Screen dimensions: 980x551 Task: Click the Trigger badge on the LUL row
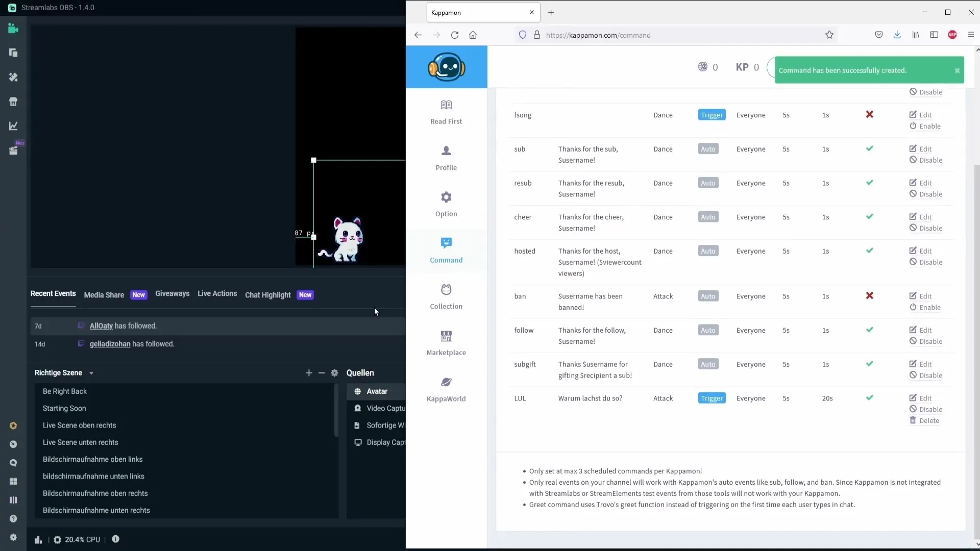tap(712, 398)
